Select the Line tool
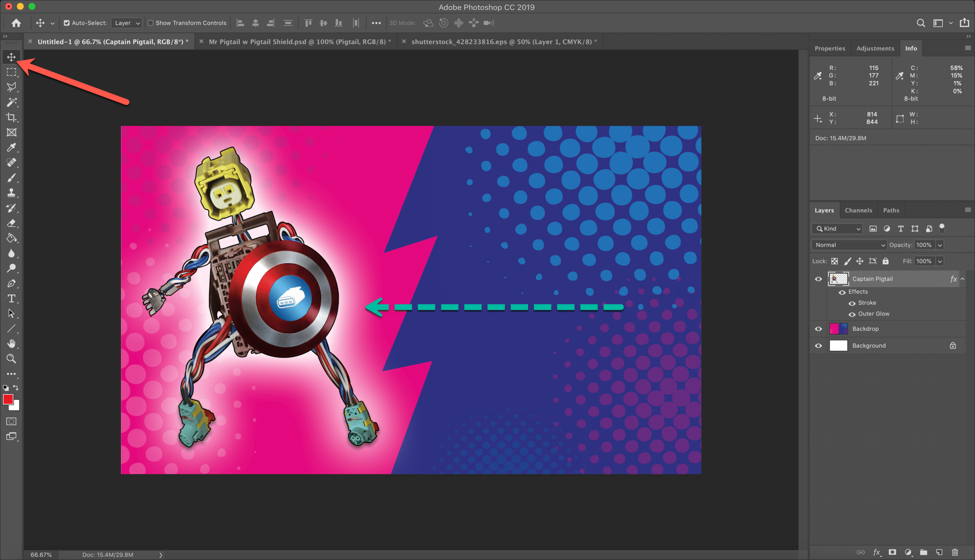Viewport: 975px width, 560px height. point(11,329)
